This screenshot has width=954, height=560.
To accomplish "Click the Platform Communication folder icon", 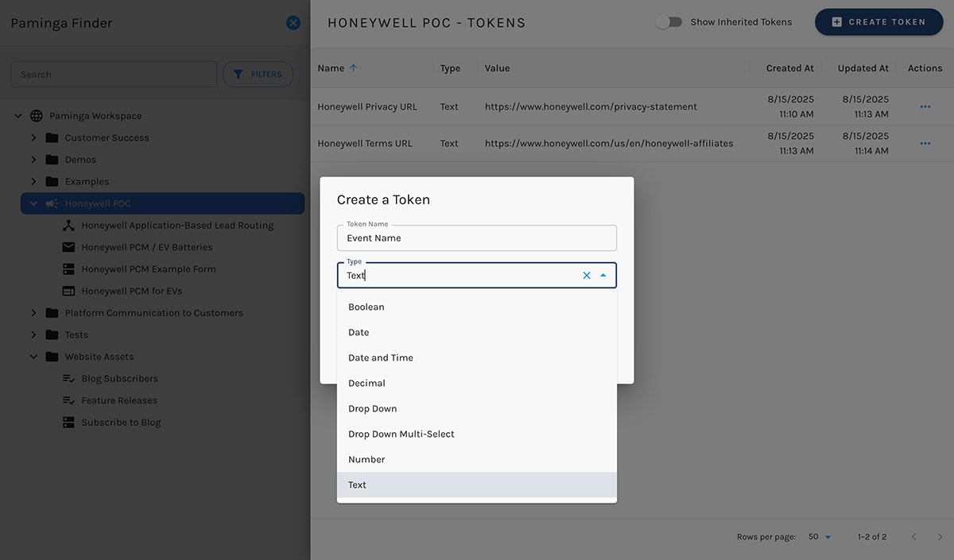I will tap(52, 313).
